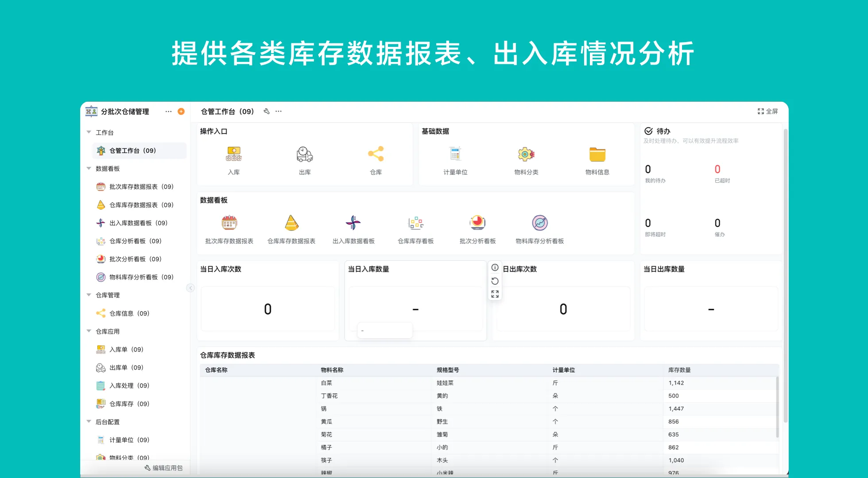
Task: Collapse the 仓库应用 tree group
Action: 89,332
